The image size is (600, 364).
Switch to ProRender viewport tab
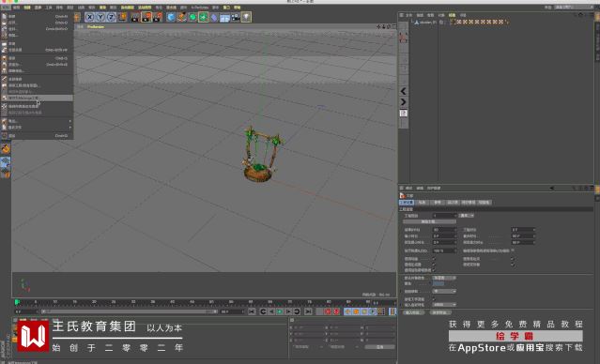(95, 27)
